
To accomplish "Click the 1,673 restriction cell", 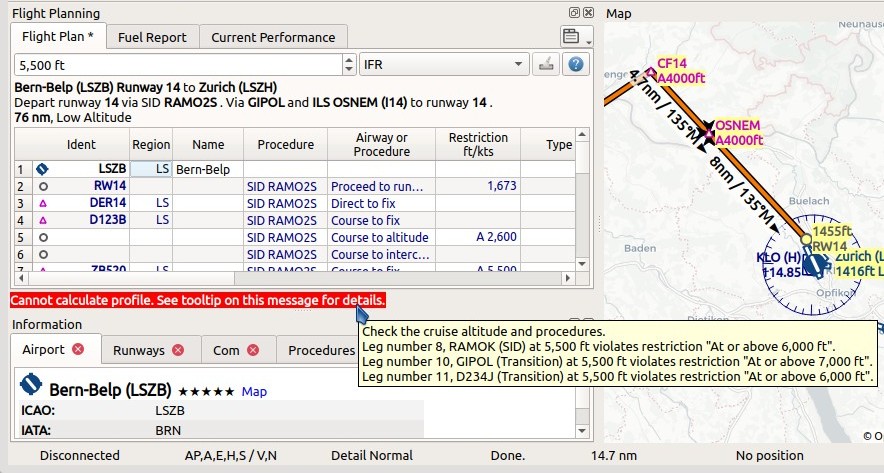I will click(x=478, y=186).
